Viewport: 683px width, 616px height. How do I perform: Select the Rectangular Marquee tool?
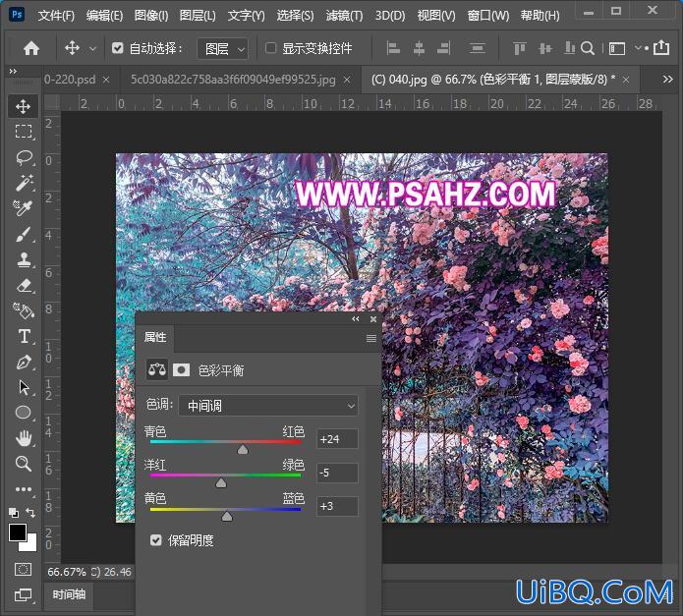23,132
